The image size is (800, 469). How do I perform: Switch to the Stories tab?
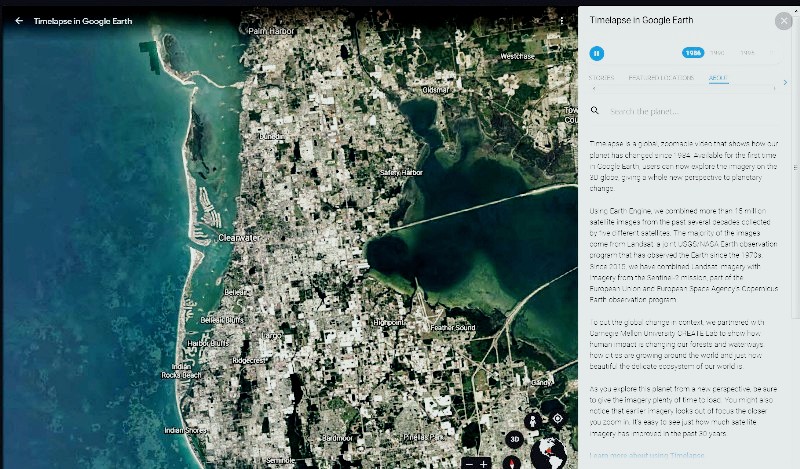click(602, 78)
